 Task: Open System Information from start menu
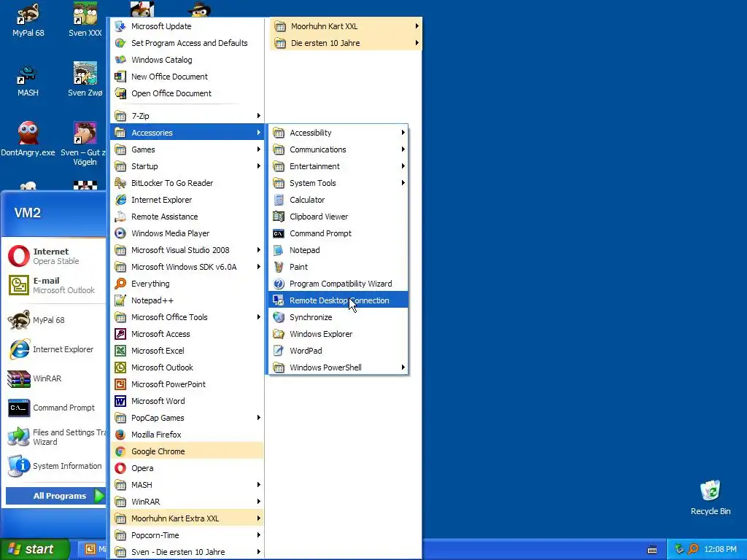(x=55, y=466)
